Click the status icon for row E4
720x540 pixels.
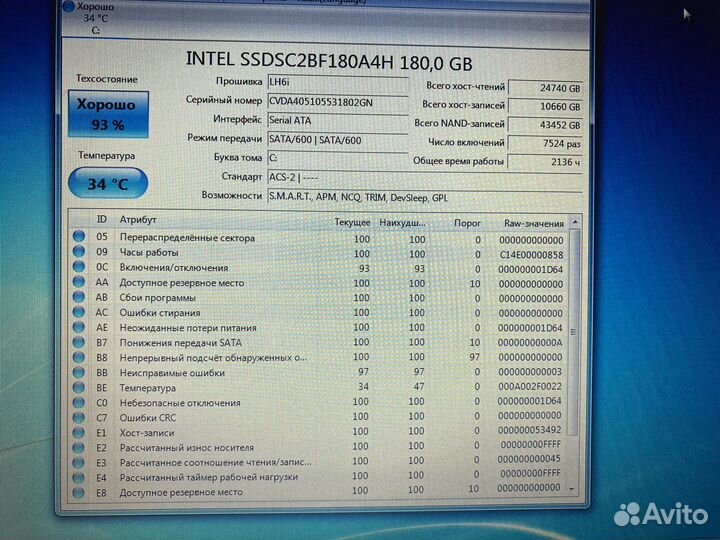tap(79, 477)
